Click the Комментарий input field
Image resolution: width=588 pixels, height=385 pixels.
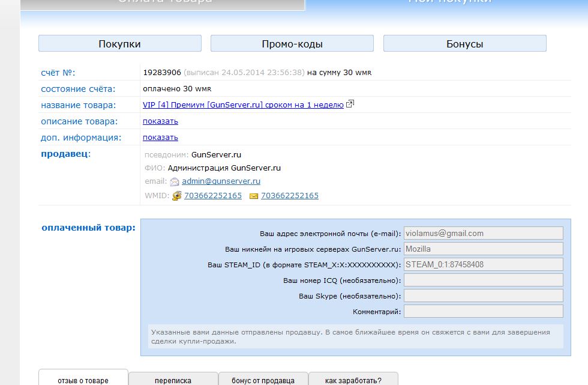click(x=483, y=311)
